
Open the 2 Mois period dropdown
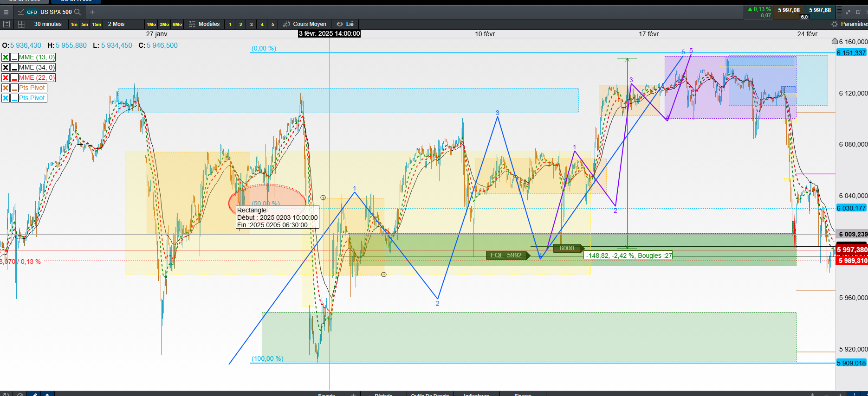[x=117, y=24]
